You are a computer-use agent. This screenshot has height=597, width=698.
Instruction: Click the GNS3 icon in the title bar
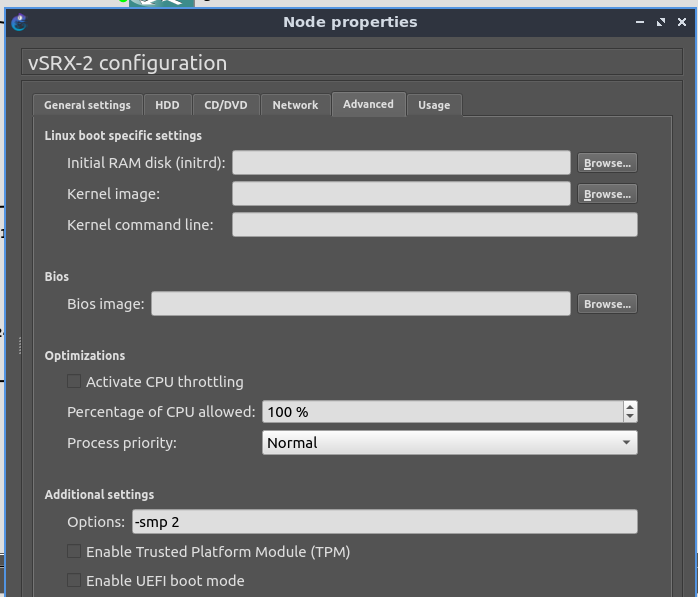click(x=19, y=22)
